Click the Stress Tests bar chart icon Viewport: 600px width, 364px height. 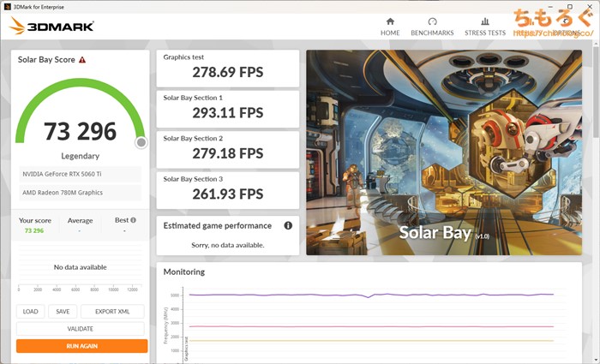point(485,21)
